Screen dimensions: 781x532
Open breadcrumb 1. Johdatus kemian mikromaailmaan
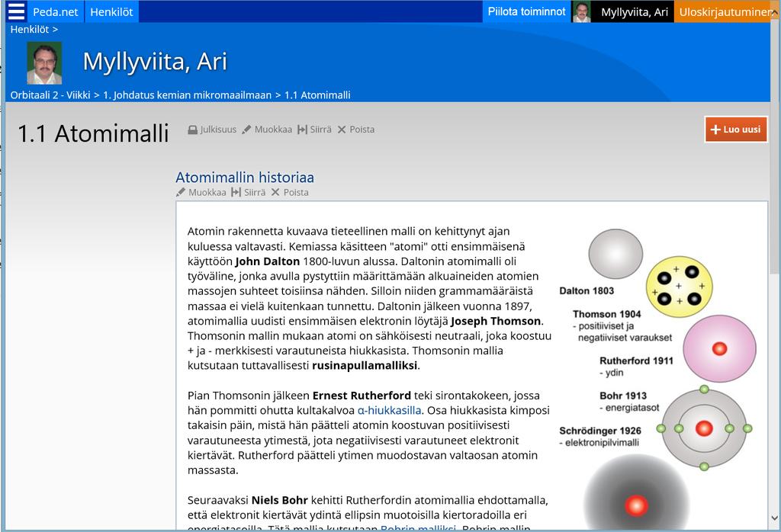pos(188,95)
